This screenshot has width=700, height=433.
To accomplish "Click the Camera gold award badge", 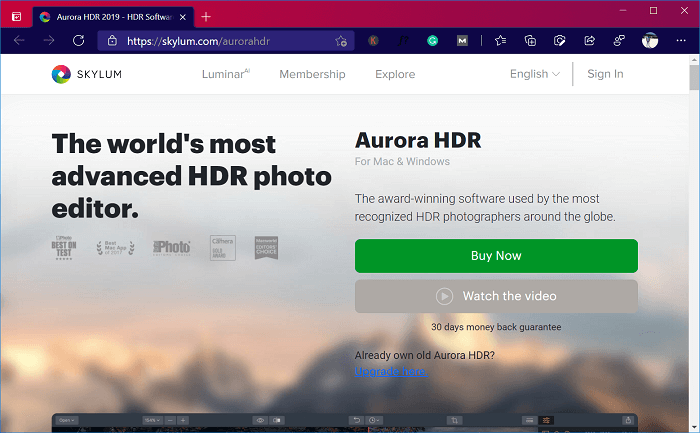I will tap(223, 248).
